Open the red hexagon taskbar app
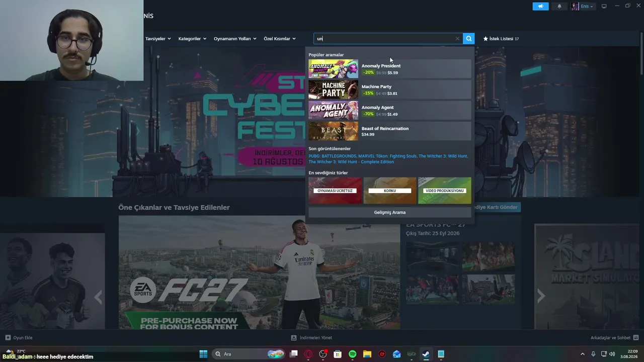The height and width of the screenshot is (362, 644). point(382,354)
